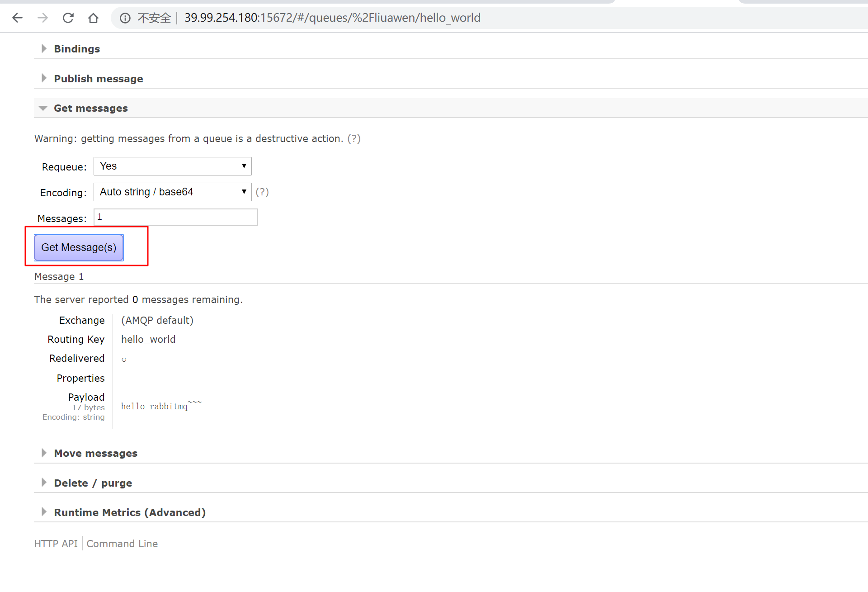The height and width of the screenshot is (592, 868).
Task: Click help (?) beside Encoding dropdown
Action: point(262,192)
